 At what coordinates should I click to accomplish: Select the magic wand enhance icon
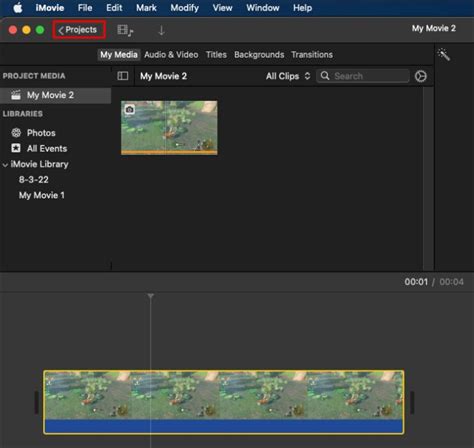pyautogui.click(x=444, y=54)
